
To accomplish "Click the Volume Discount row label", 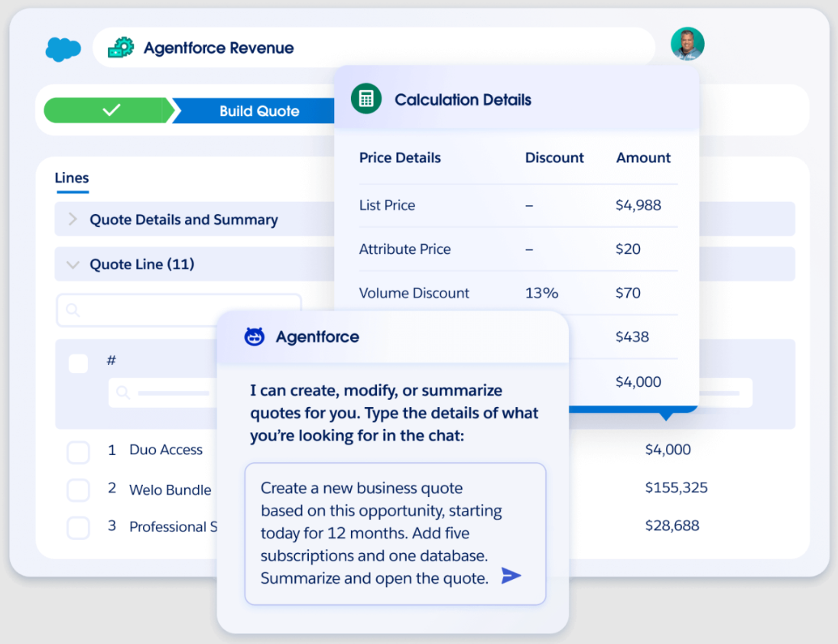I will tap(414, 293).
